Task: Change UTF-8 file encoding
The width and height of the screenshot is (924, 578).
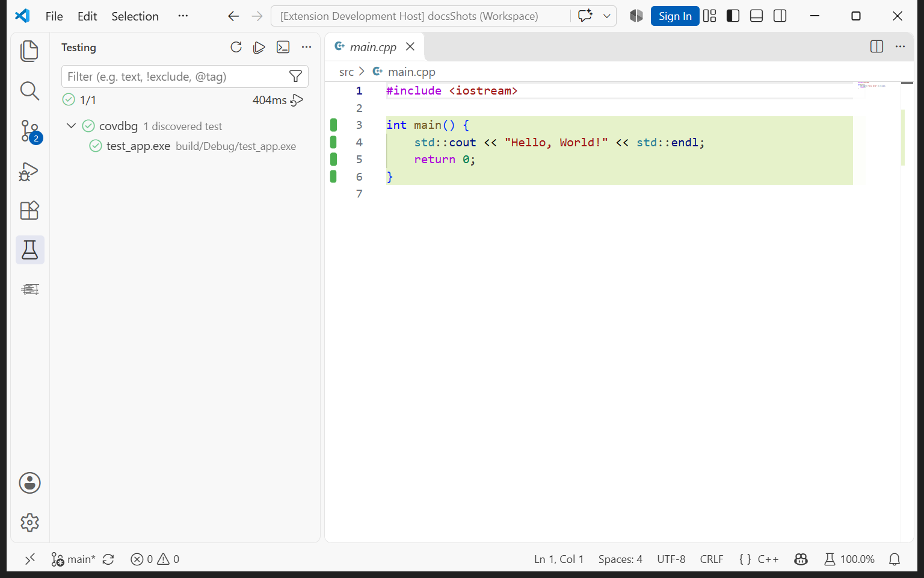Action: 671,559
